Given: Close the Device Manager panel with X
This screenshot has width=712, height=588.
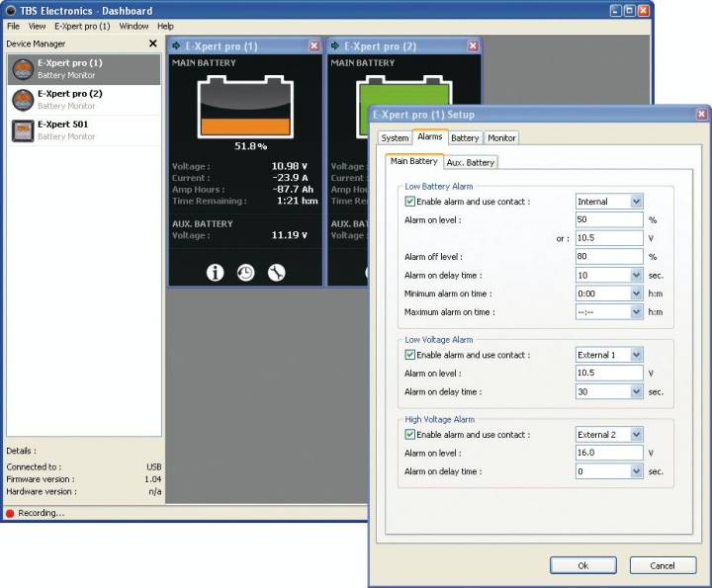Looking at the screenshot, I should [x=152, y=43].
